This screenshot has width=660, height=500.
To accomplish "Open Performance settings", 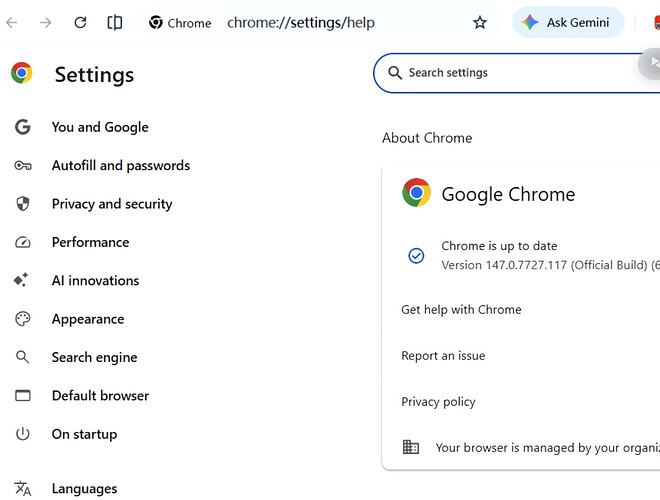I will (x=90, y=242).
